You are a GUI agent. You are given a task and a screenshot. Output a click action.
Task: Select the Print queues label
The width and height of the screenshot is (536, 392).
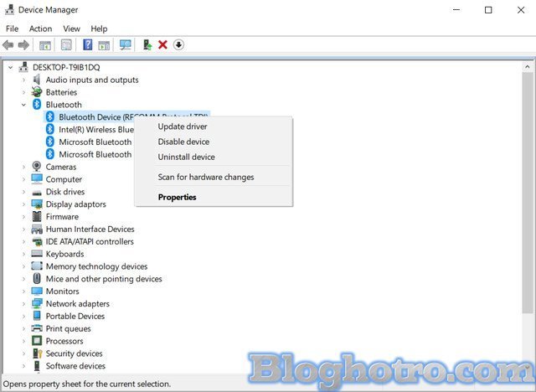point(69,328)
